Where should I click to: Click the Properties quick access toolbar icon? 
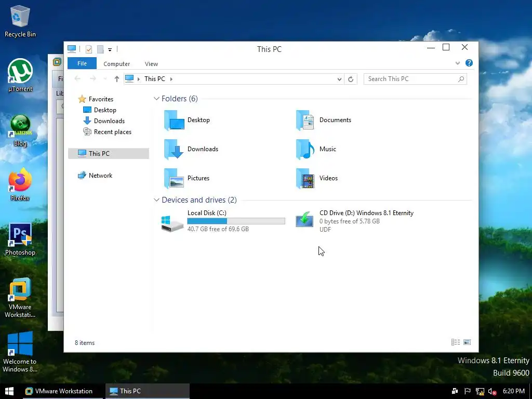89,49
